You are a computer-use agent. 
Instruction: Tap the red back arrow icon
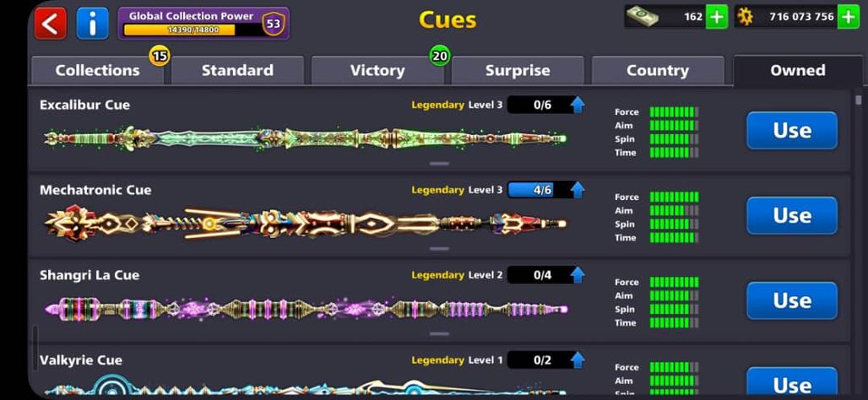51,24
